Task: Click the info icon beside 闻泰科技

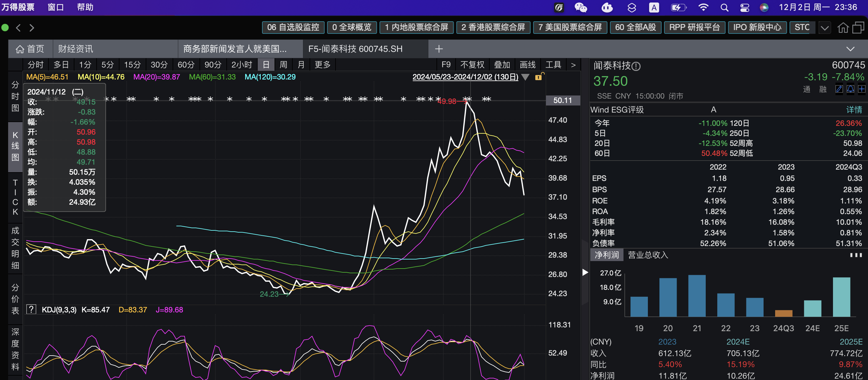Action: point(636,66)
